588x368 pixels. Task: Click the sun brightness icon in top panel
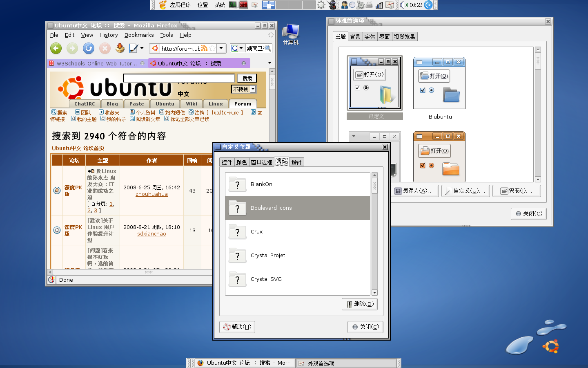(321, 5)
